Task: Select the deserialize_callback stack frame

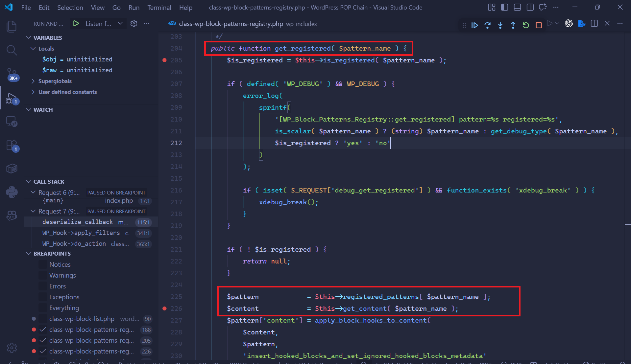Action: pyautogui.click(x=91, y=222)
